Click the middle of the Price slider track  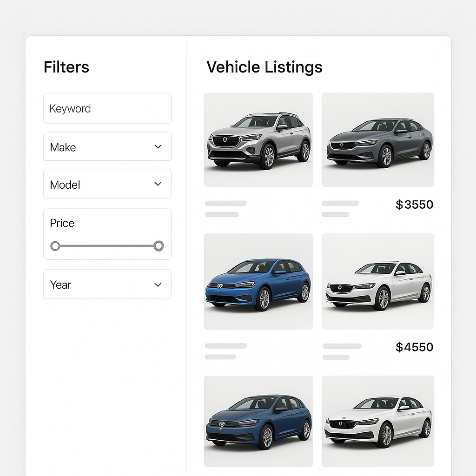click(x=107, y=246)
